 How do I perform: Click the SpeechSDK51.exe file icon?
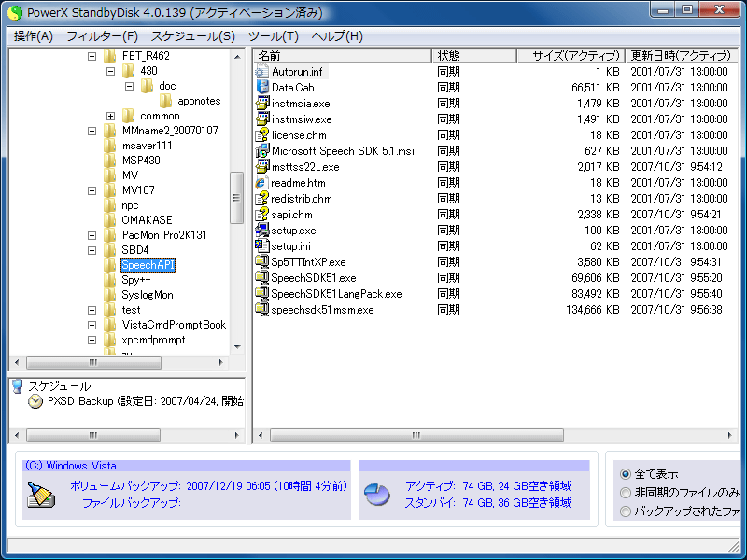[261, 277]
